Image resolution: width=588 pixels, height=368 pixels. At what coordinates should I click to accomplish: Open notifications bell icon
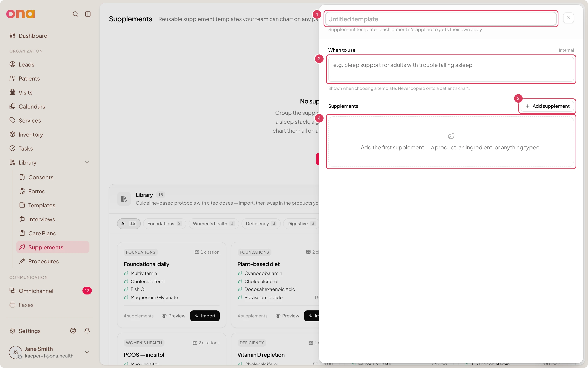click(x=87, y=331)
